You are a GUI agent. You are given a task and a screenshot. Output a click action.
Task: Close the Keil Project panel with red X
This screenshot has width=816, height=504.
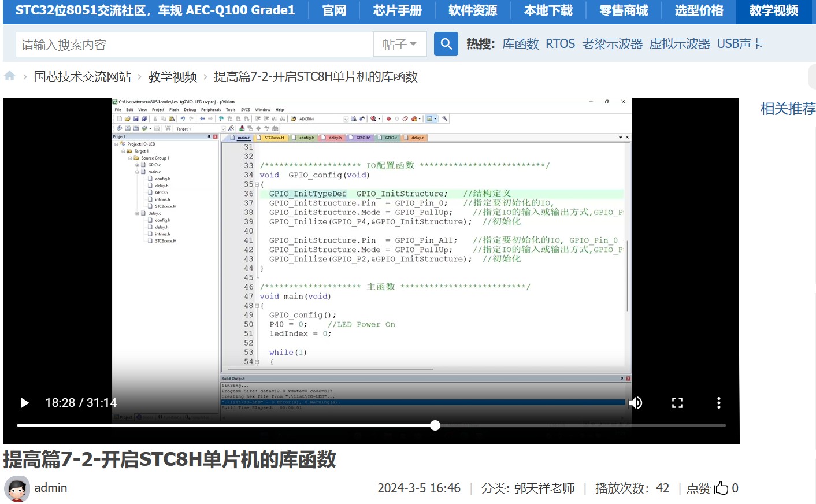click(x=216, y=136)
